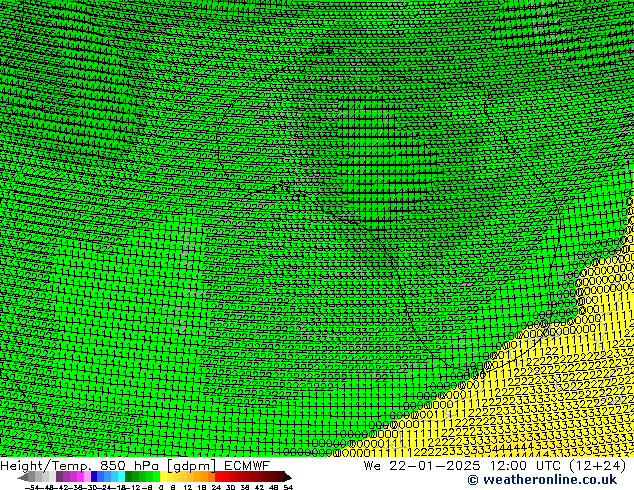Viewport: 634px width, 490px height.
Task: Click the cyan legend segment above -18
Action: click(x=121, y=477)
